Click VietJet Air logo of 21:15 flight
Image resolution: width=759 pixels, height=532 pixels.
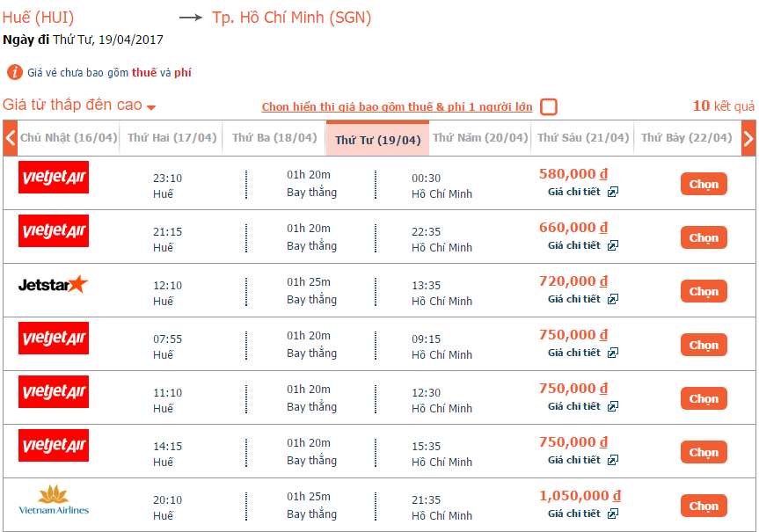[x=54, y=231]
